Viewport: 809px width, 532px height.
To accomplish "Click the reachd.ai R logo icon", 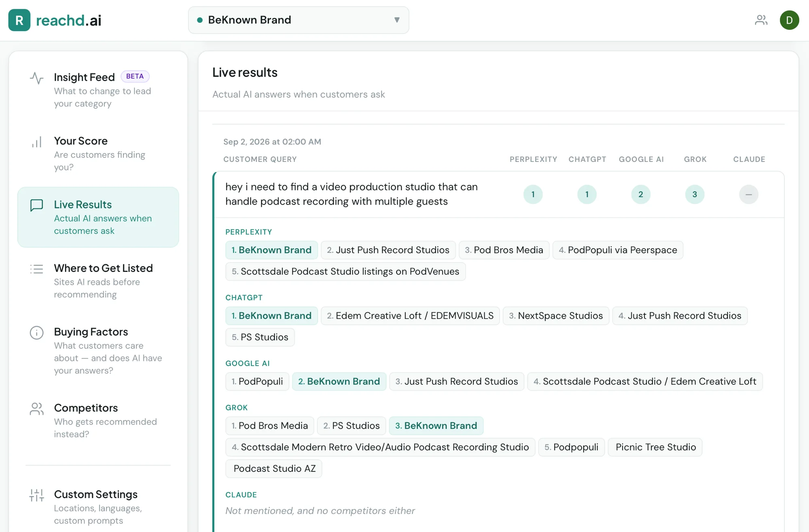I will pos(19,20).
